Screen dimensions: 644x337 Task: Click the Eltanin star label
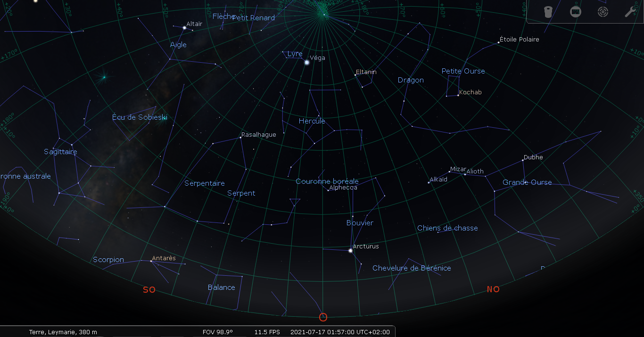pos(366,72)
